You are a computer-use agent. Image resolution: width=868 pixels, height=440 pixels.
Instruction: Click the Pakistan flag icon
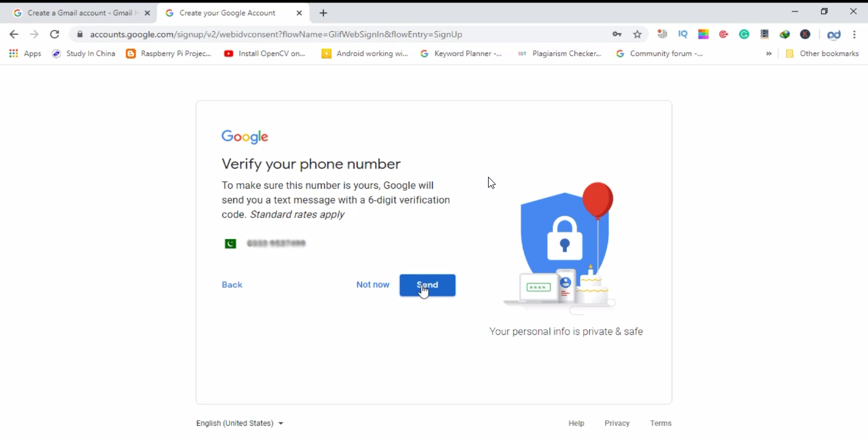[231, 244]
